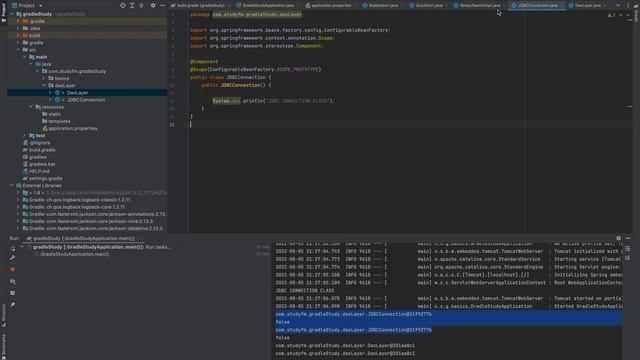Image resolution: width=640 pixels, height=360 pixels.
Task: Open the Bookmarks tool window stripe button
Action: [4, 347]
